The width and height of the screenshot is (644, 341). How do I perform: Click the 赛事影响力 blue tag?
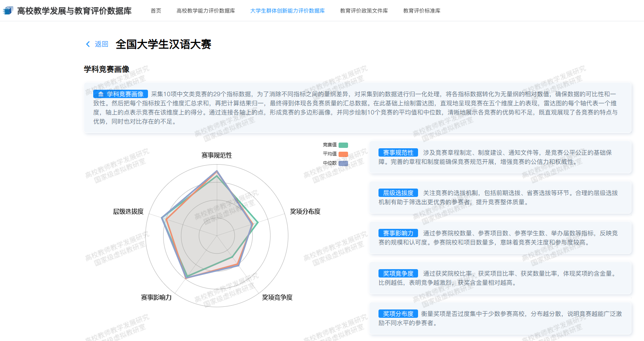pyautogui.click(x=398, y=233)
